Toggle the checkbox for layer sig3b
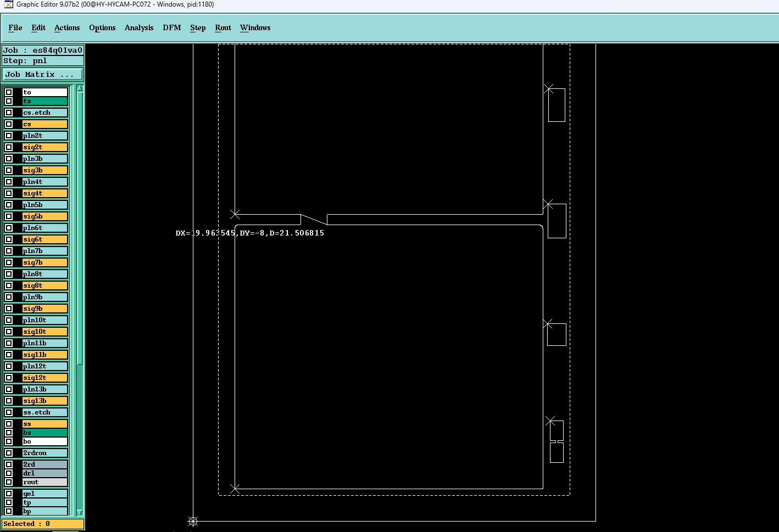 coord(9,170)
